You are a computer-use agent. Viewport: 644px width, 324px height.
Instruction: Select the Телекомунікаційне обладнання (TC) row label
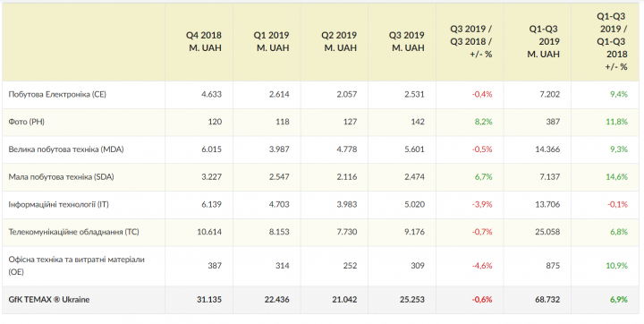pyautogui.click(x=74, y=232)
